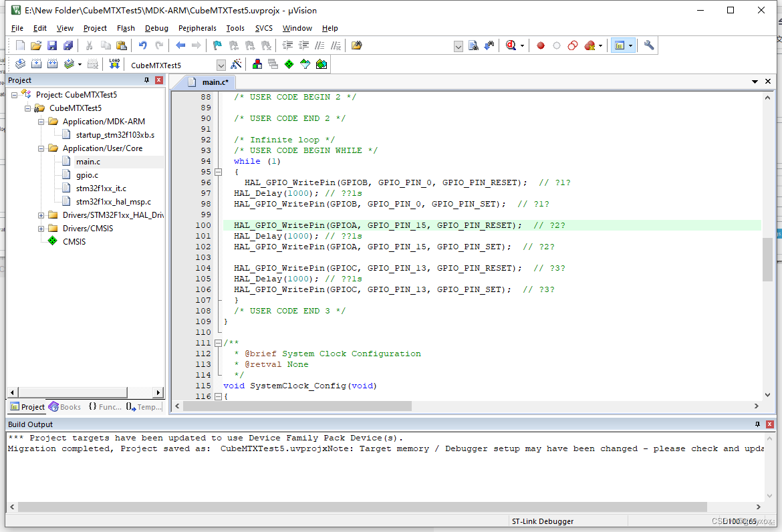
Task: Rebuild all target files icon
Action: 52,63
